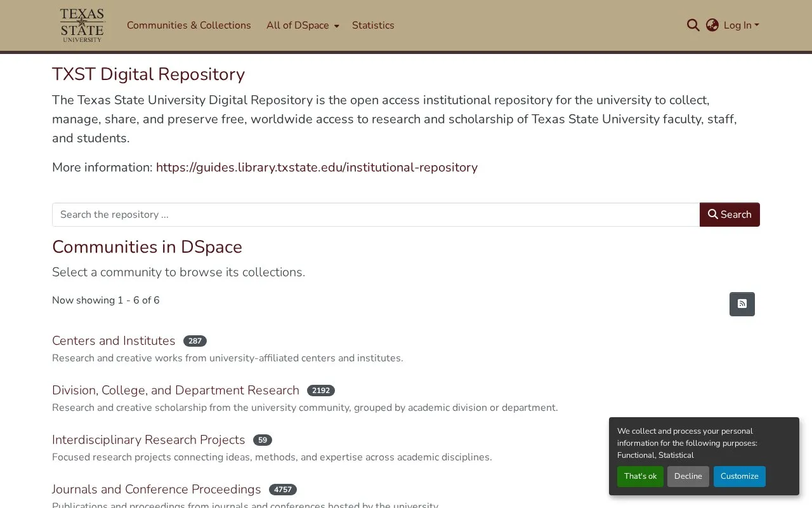Accept cookies with That's ok button
812x508 pixels.
click(640, 476)
